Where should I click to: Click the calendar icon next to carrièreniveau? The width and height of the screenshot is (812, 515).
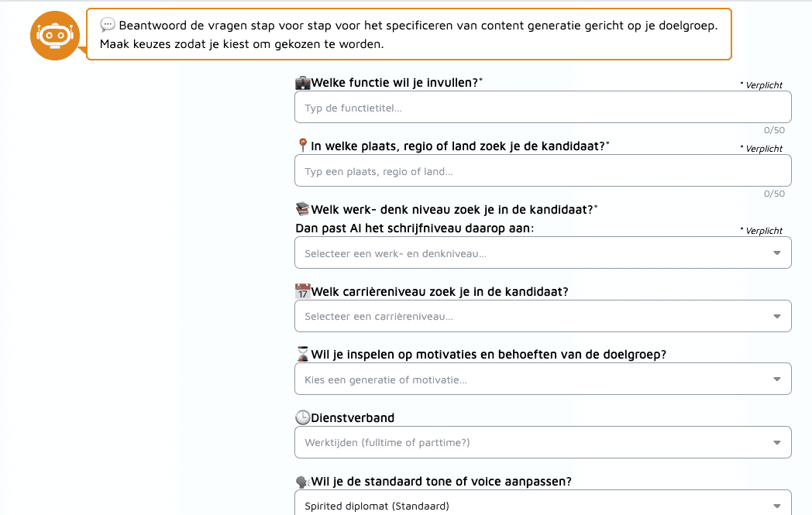tap(302, 291)
